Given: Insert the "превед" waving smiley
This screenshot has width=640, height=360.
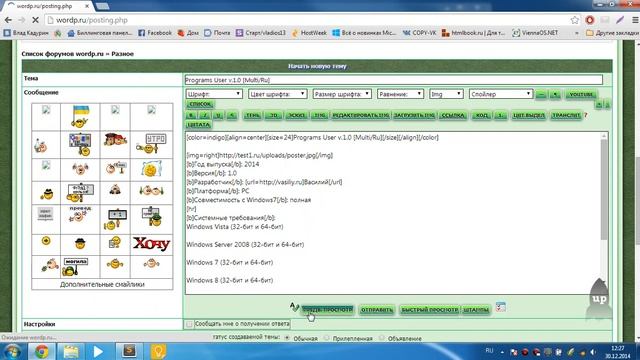Looking at the screenshot, I should tap(80, 214).
